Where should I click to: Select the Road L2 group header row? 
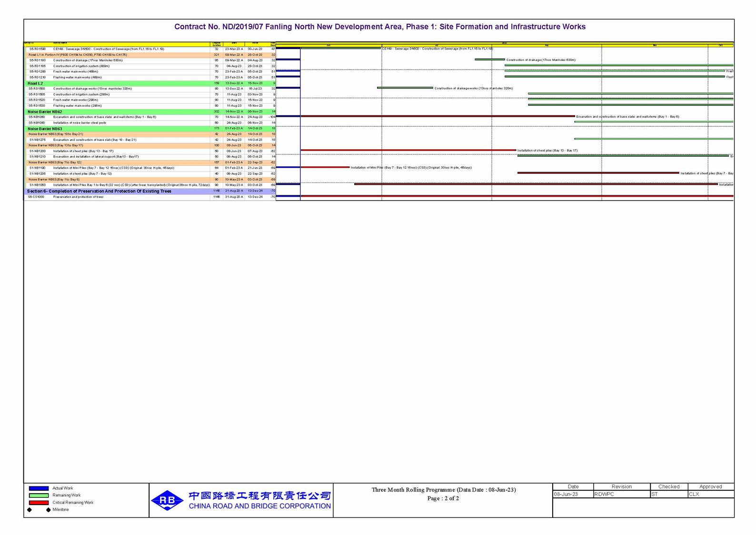click(x=150, y=83)
